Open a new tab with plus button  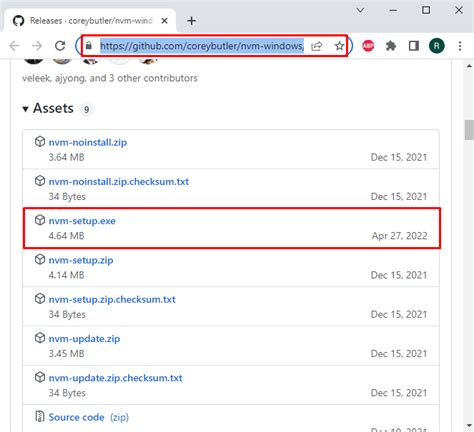[x=191, y=21]
